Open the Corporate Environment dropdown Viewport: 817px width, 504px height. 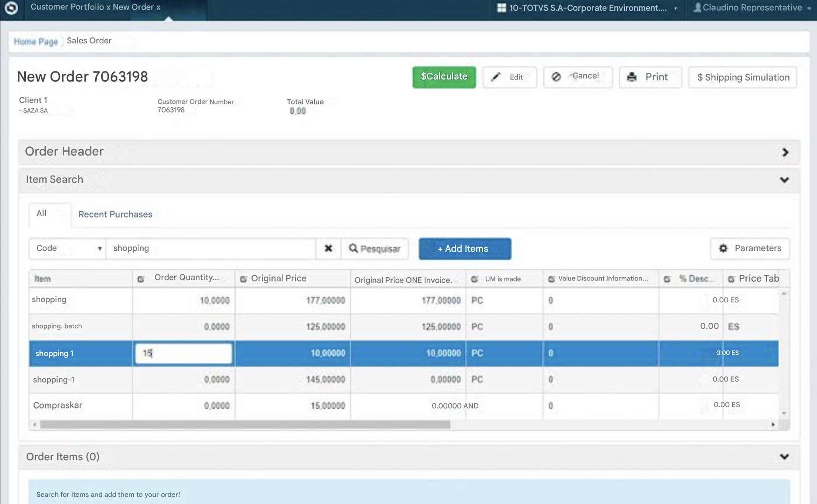[587, 8]
